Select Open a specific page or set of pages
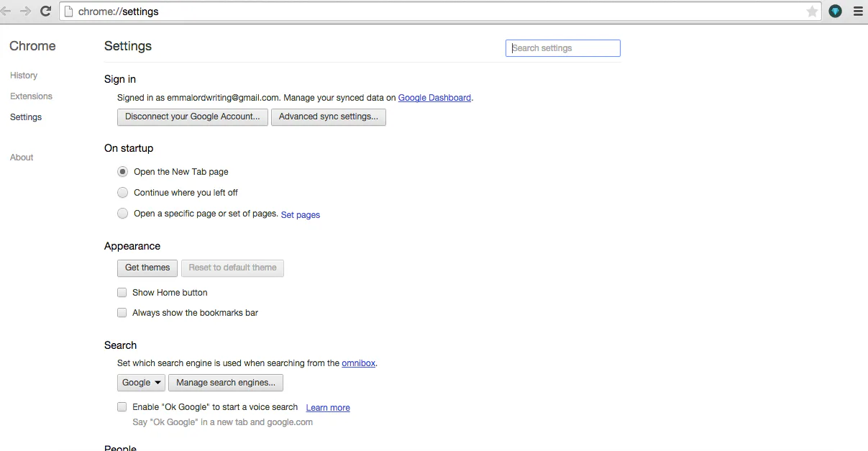This screenshot has height=451, width=868. click(122, 213)
